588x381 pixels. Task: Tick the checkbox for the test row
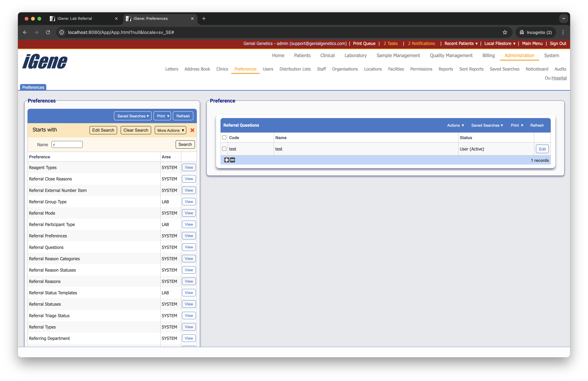click(224, 149)
